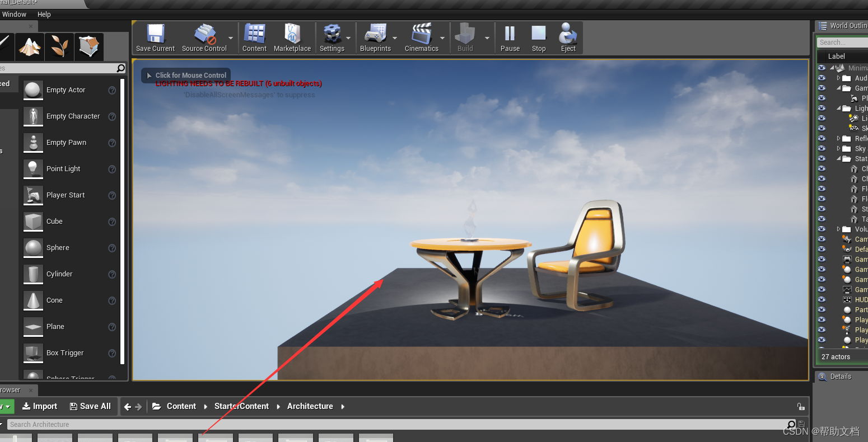The width and height of the screenshot is (868, 442).
Task: Switch to Foliage mode
Action: tap(59, 46)
